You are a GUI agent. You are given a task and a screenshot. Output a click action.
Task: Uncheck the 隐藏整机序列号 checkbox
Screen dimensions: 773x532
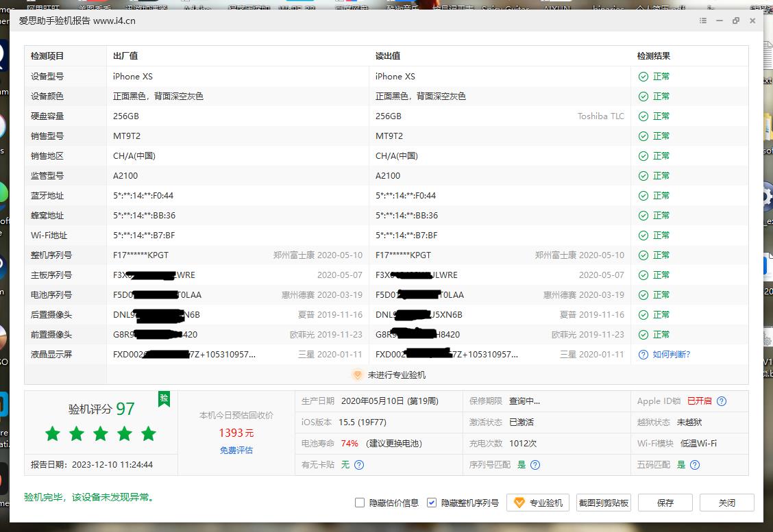(x=432, y=503)
